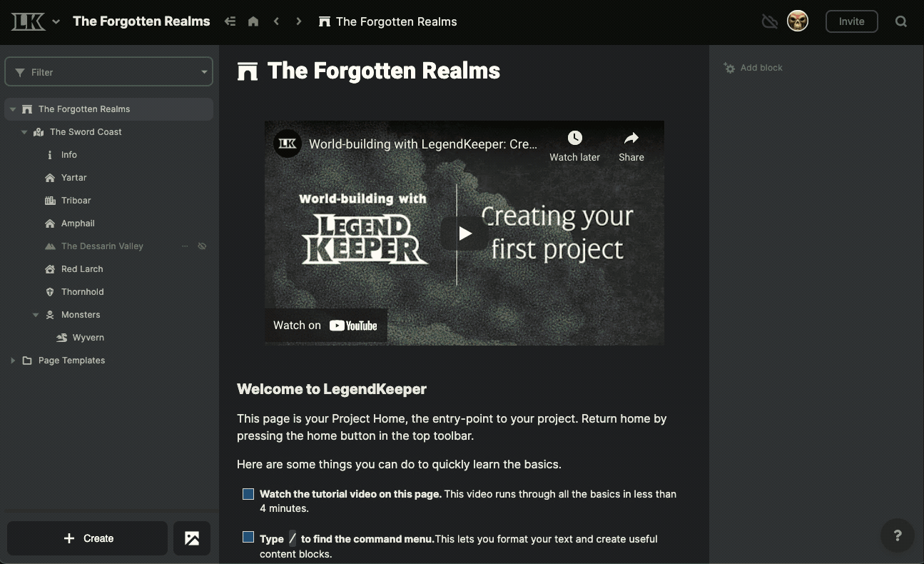Click the cloud sync-off status icon

coord(769,21)
